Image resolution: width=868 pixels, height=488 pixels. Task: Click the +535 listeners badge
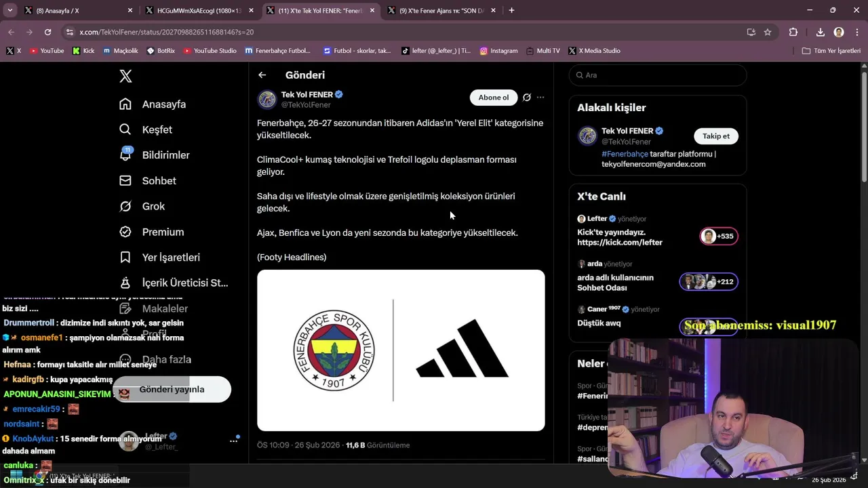point(719,237)
